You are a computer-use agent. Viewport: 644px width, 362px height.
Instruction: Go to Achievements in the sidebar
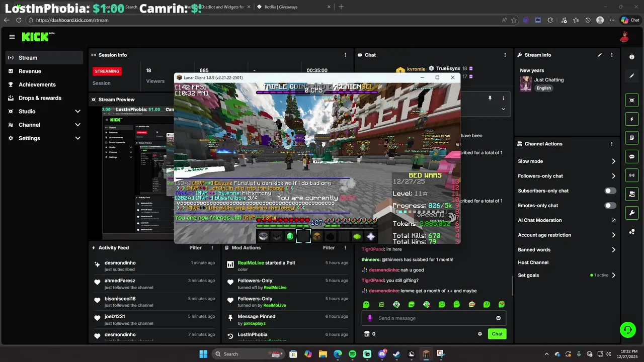pyautogui.click(x=44, y=84)
